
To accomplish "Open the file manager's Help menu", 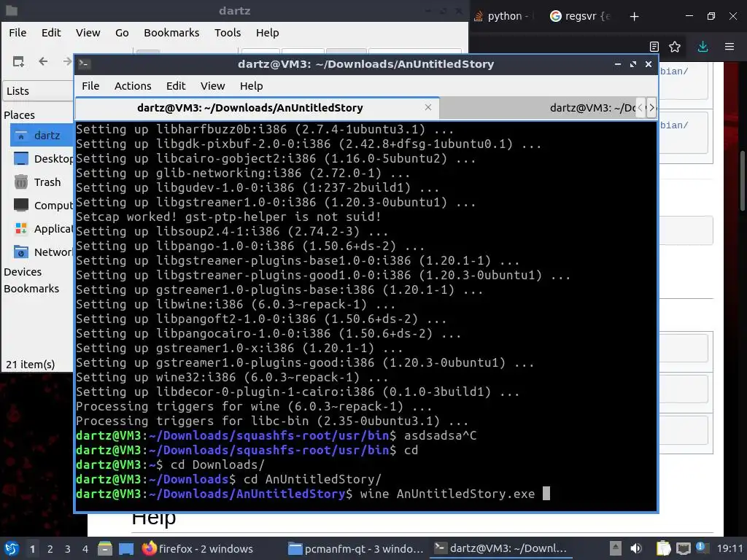I will pos(267,32).
